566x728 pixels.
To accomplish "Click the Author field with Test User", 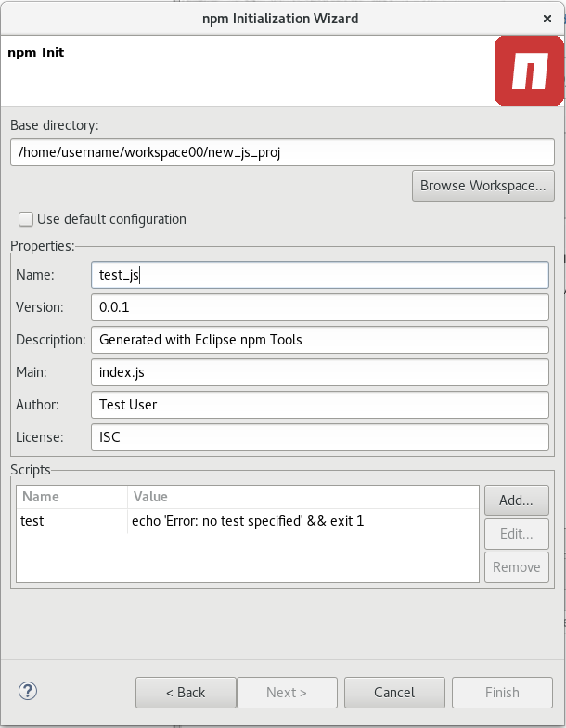I will click(x=319, y=405).
